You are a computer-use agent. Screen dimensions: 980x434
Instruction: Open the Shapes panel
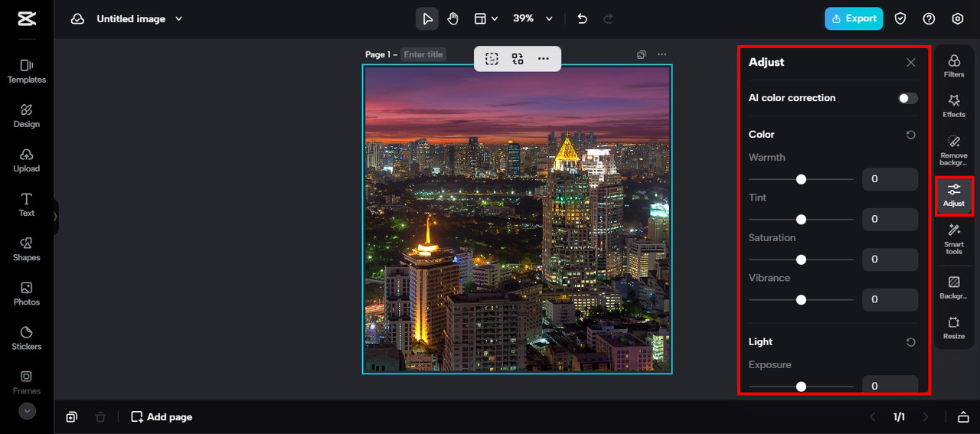27,249
